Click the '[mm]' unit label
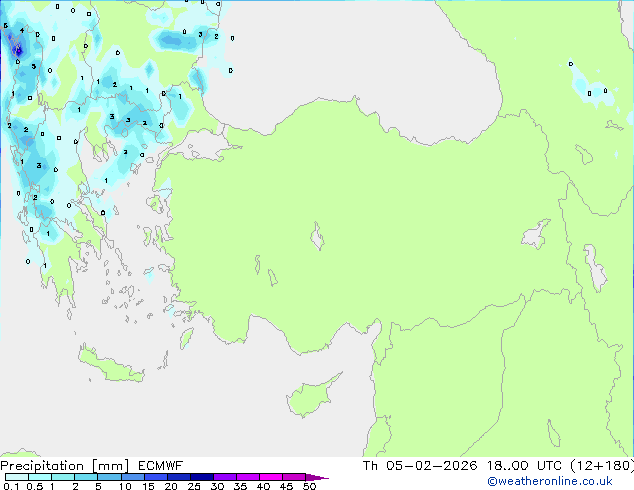 110,466
